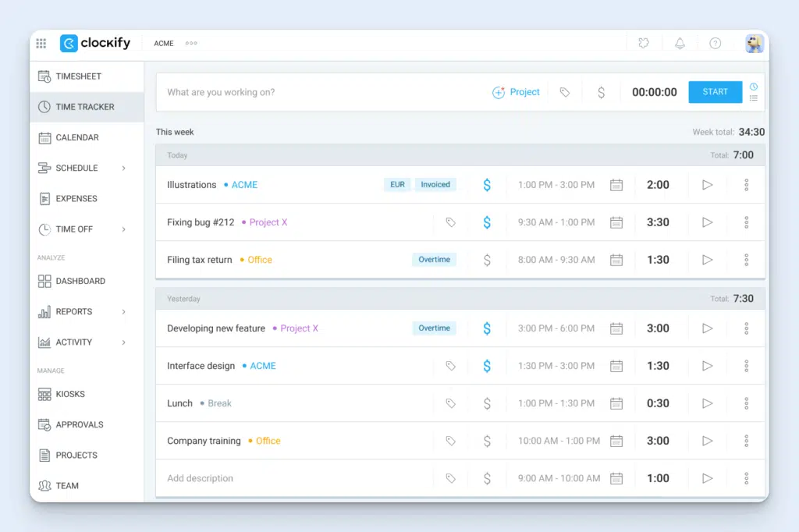Expand the Schedule sidebar submenu

click(x=124, y=168)
